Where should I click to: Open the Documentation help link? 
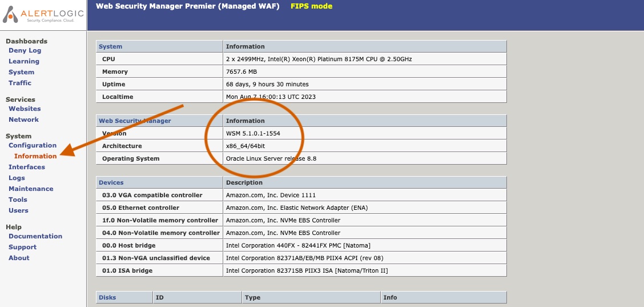[35, 236]
